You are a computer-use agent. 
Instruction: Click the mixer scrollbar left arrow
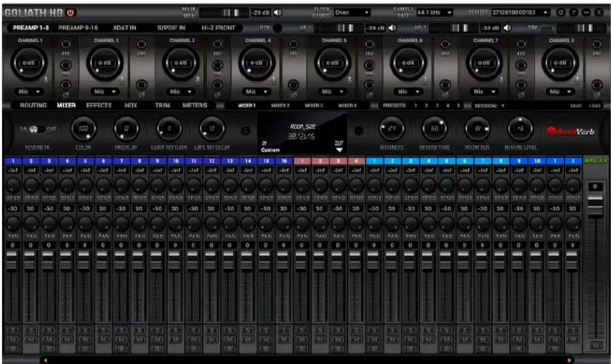click(46, 361)
